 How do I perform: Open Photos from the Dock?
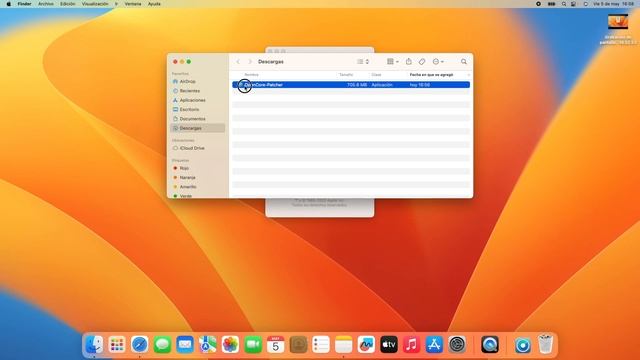[x=230, y=345]
